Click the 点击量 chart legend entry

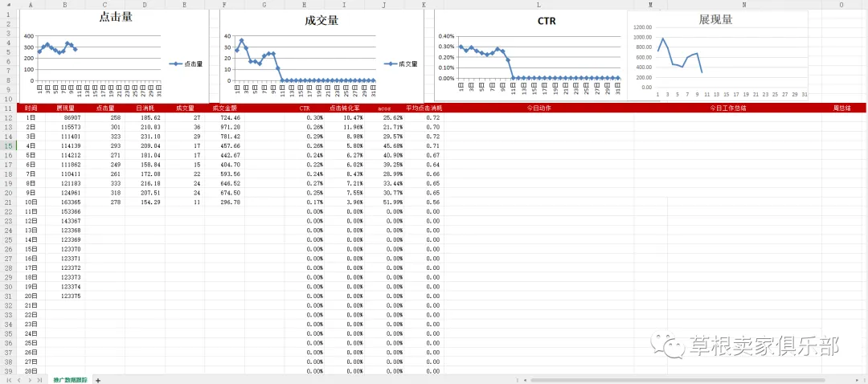(x=186, y=63)
